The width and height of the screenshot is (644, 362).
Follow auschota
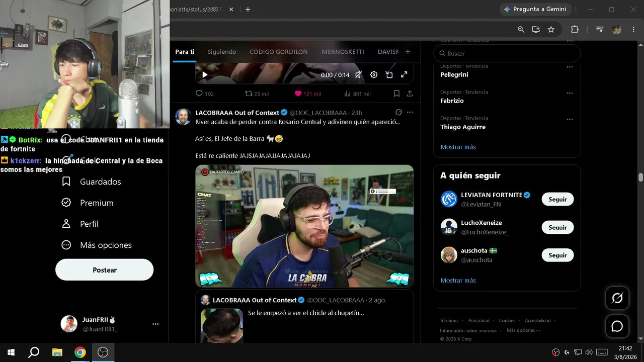(557, 255)
